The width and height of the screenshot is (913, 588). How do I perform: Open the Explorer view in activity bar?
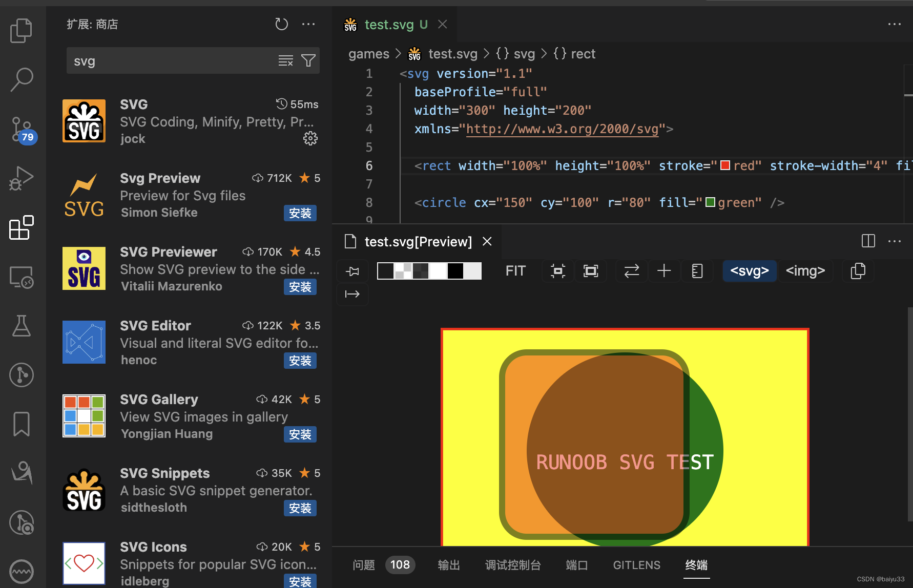[x=21, y=30]
